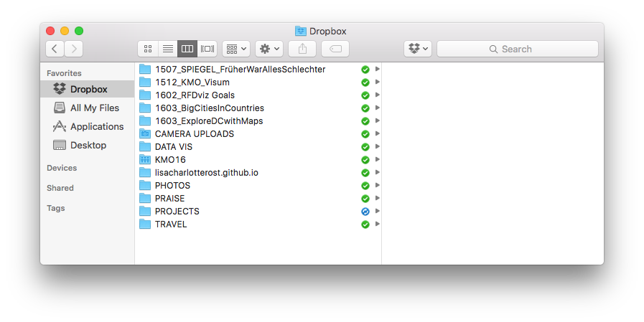Zoom the window with green button
This screenshot has height=322, width=644.
pyautogui.click(x=79, y=31)
